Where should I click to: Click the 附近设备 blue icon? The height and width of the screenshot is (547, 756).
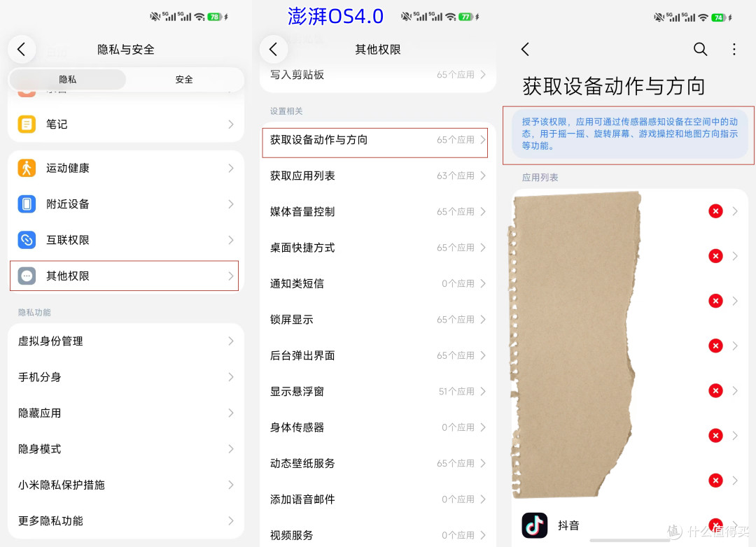tap(27, 204)
